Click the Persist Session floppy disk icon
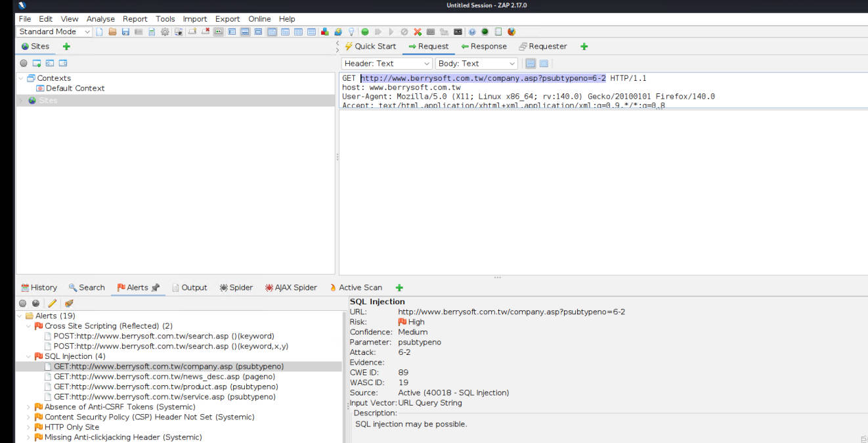This screenshot has height=443, width=868. point(125,32)
